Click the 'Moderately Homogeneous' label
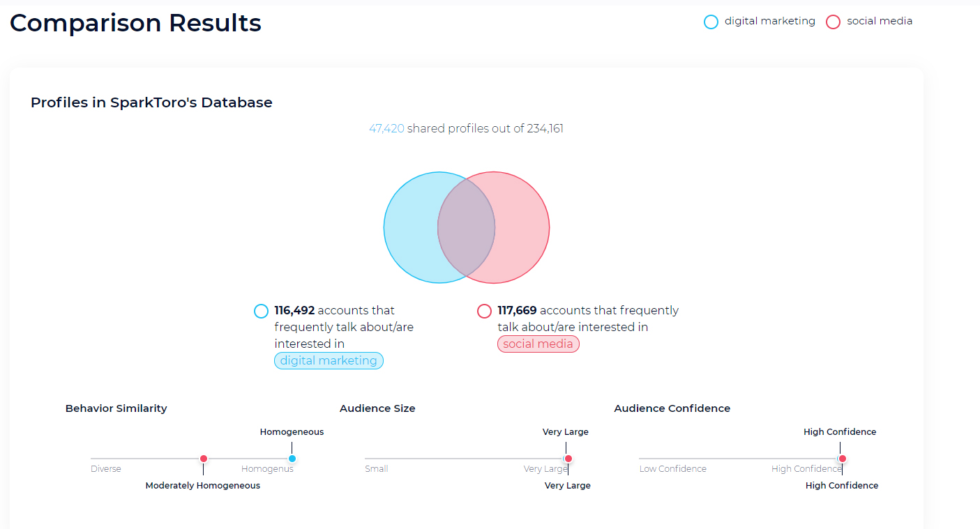 (203, 486)
